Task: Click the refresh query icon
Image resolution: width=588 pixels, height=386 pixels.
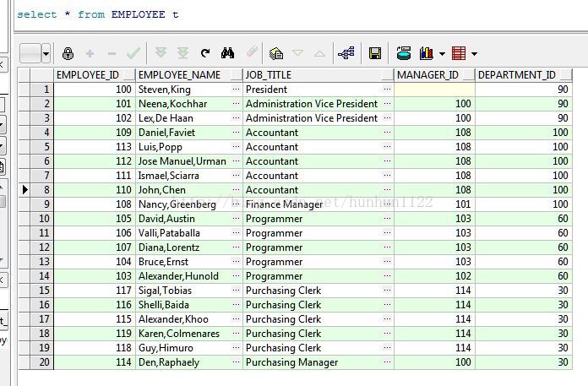Action: tap(205, 53)
